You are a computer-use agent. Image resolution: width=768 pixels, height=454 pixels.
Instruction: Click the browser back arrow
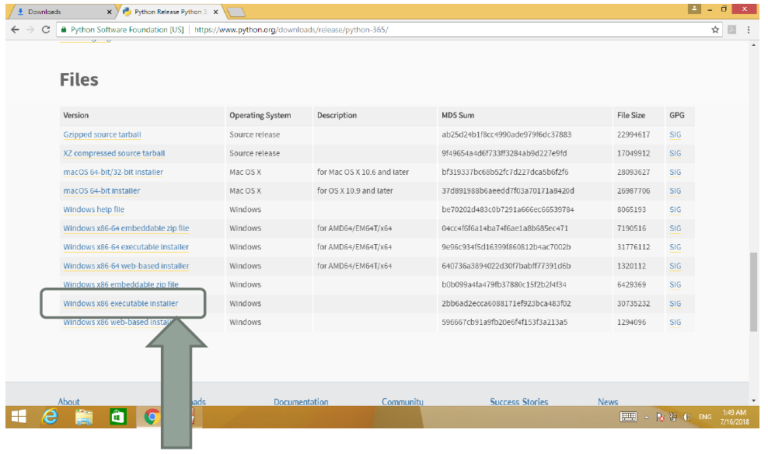point(14,30)
